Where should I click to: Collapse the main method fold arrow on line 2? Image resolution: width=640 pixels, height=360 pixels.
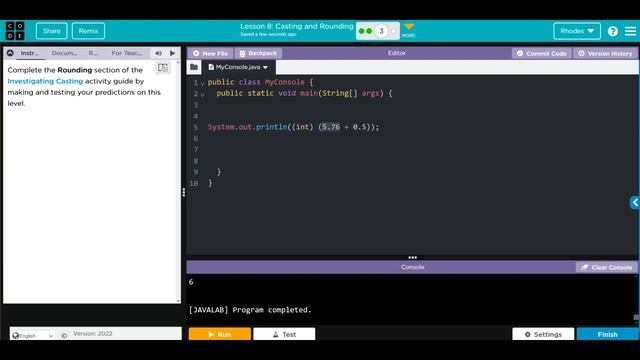(202, 94)
